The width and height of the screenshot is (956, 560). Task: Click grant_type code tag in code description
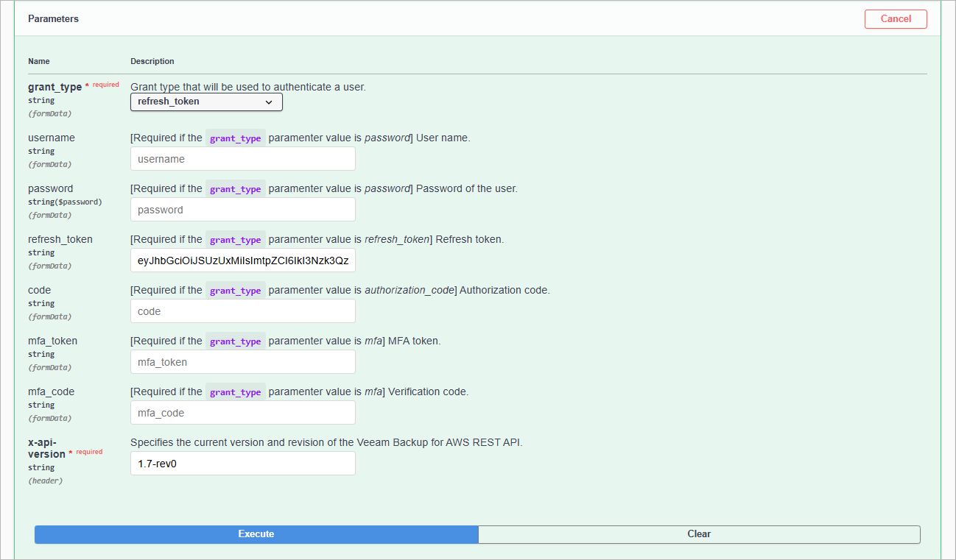(x=236, y=291)
